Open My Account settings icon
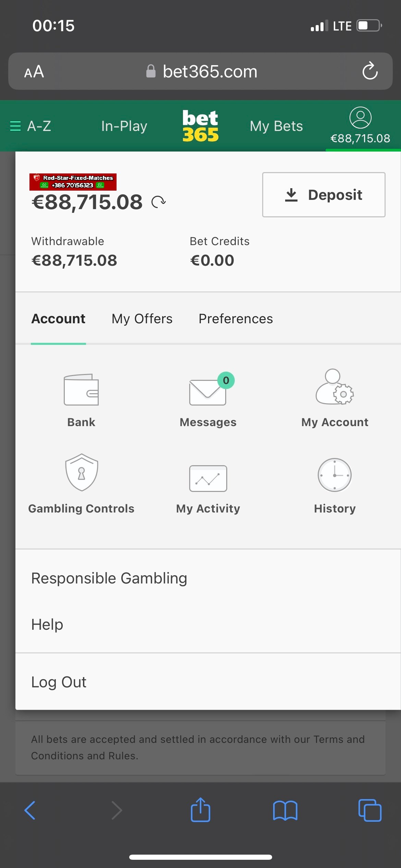401x868 pixels. 335,387
